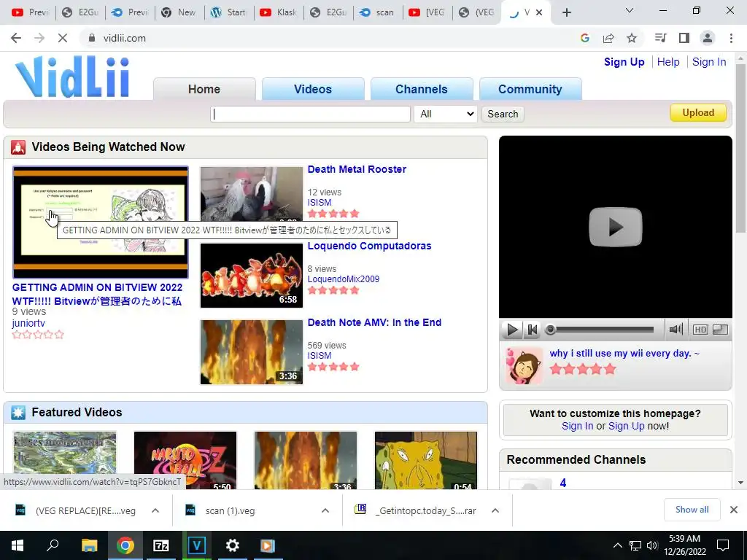Viewport: 747px width, 560px height.
Task: Click the yellow Upload button
Action: [698, 113]
